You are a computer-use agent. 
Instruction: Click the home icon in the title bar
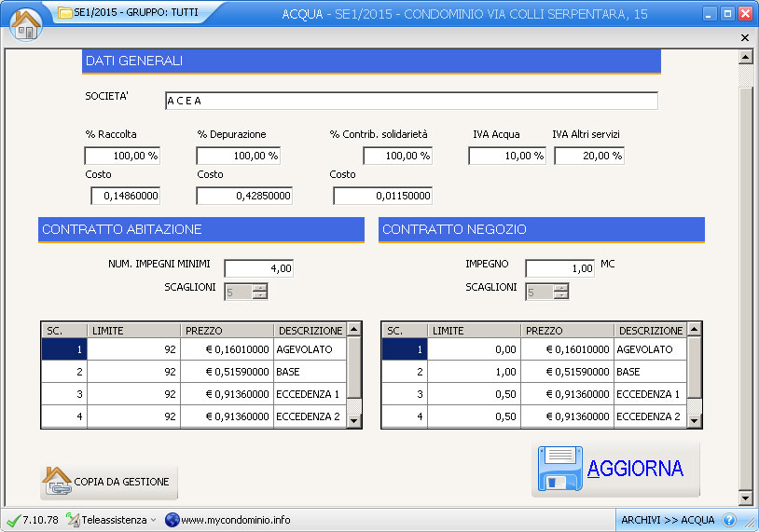pyautogui.click(x=26, y=23)
